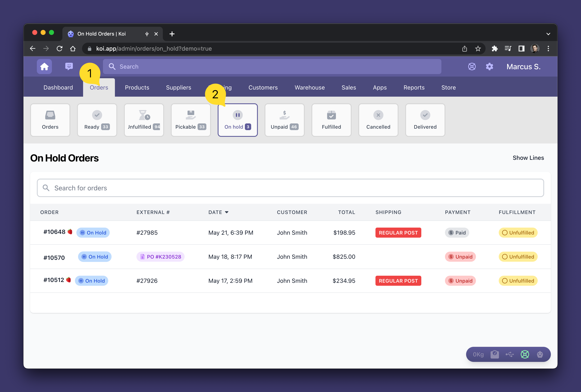Toggle the browser side panel
Viewport: 581px width, 392px height.
click(521, 49)
